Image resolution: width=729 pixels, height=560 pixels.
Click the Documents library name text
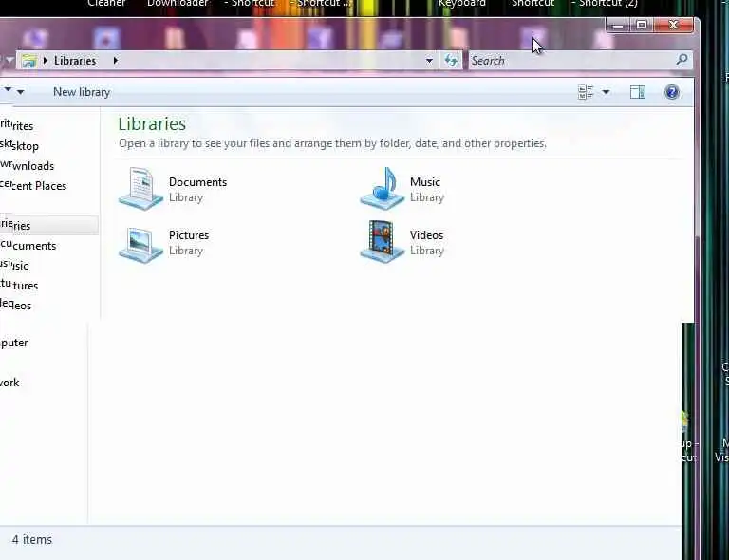(x=197, y=182)
